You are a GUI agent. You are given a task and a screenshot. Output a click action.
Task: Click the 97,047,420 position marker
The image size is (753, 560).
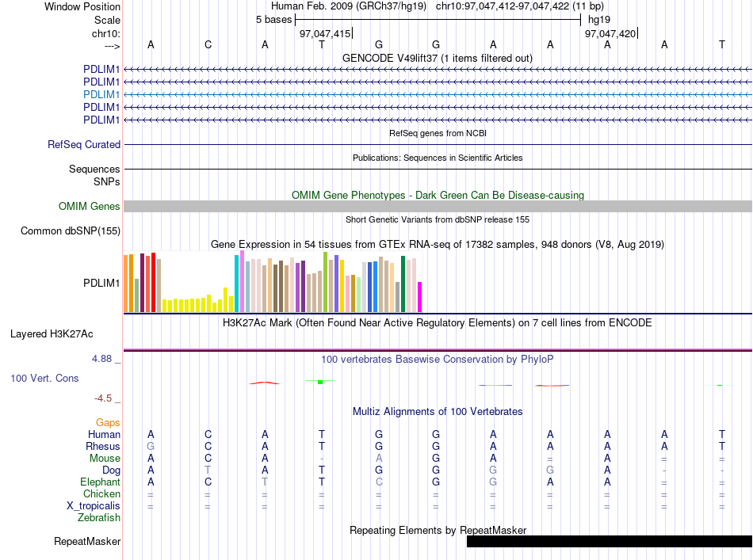611,33
